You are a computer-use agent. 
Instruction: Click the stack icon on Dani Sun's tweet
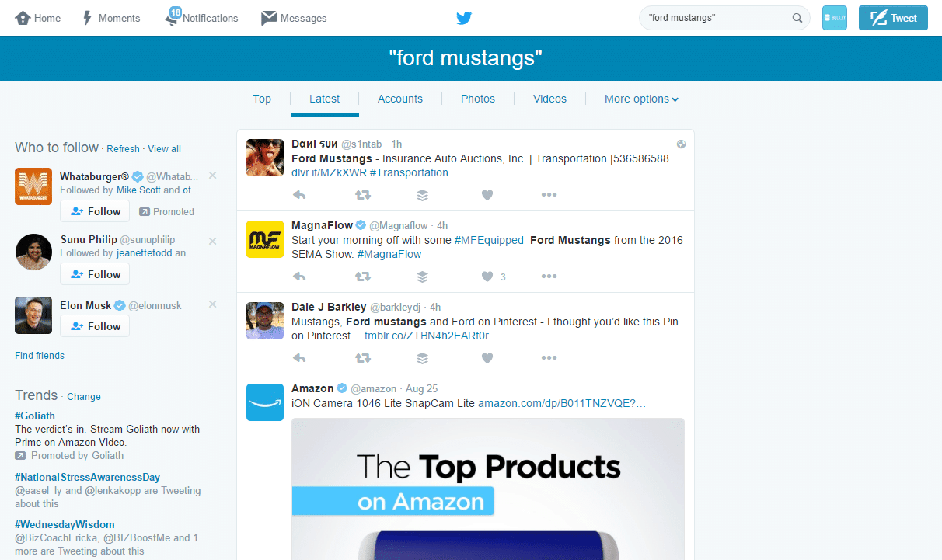point(422,195)
